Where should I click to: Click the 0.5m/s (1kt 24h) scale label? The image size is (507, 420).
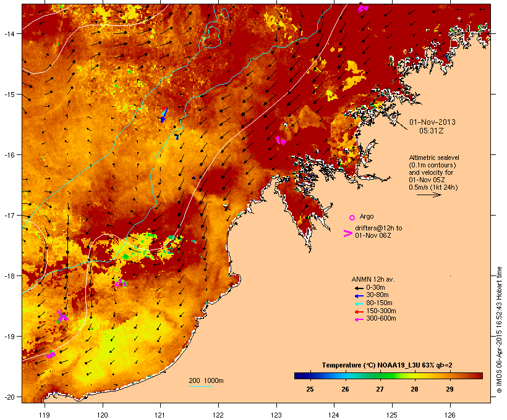point(433,187)
